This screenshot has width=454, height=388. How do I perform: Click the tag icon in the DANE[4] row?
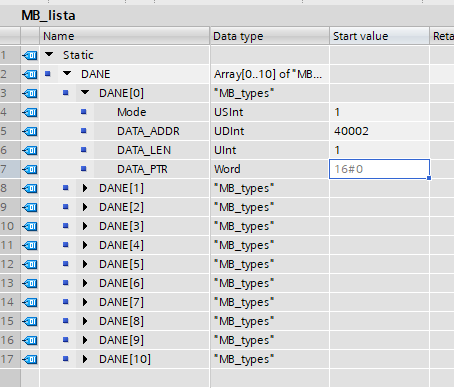tap(30, 245)
